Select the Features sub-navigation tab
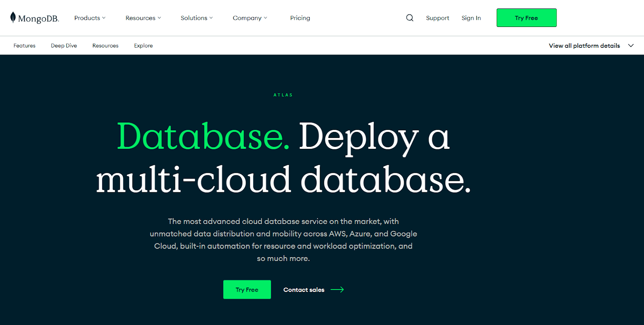The image size is (644, 325). 25,45
